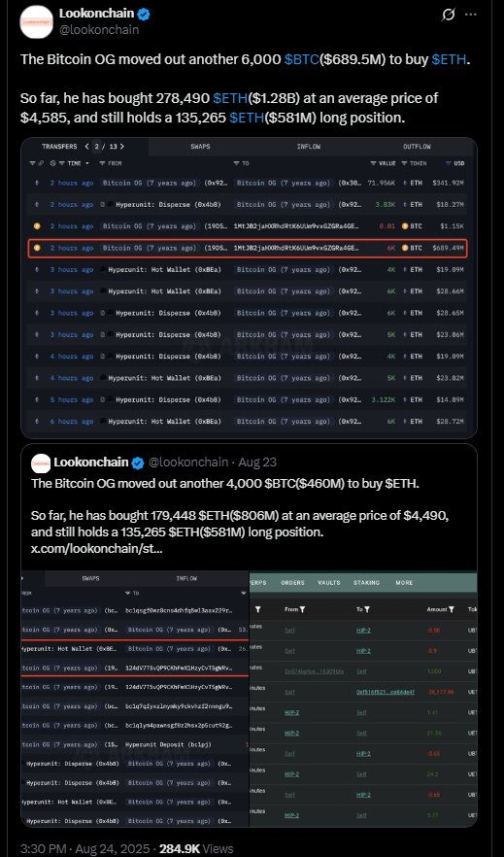Open the x.com/lookonchain/st... link
Viewport: 504px width, 857px height.
coord(96,549)
